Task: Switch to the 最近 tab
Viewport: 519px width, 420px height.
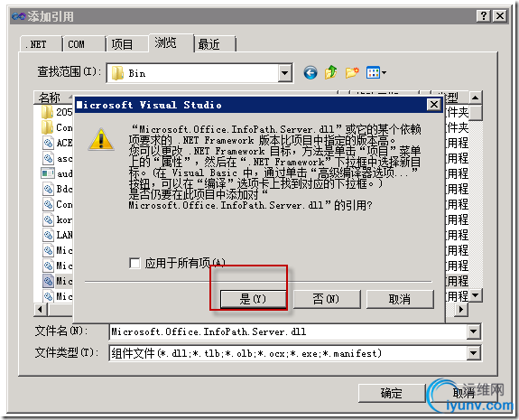Action: 215,44
